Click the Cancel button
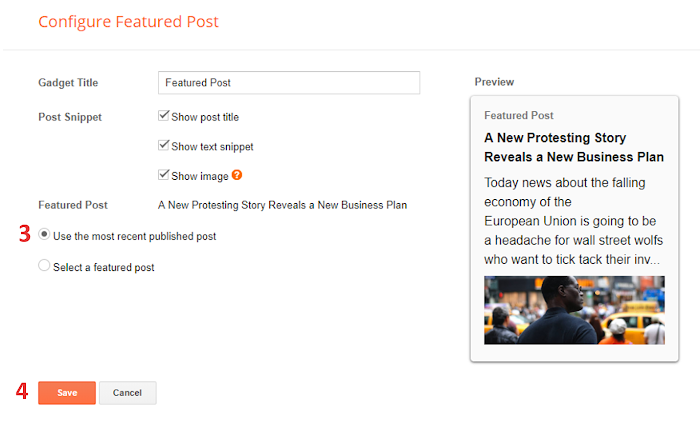Screen dimensions: 700x423 click(127, 393)
